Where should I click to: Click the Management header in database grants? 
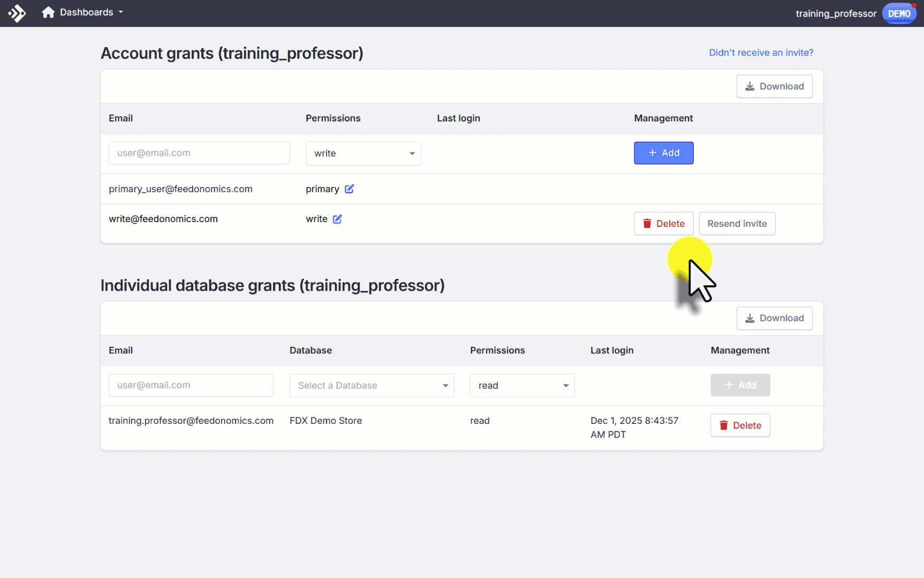click(740, 351)
